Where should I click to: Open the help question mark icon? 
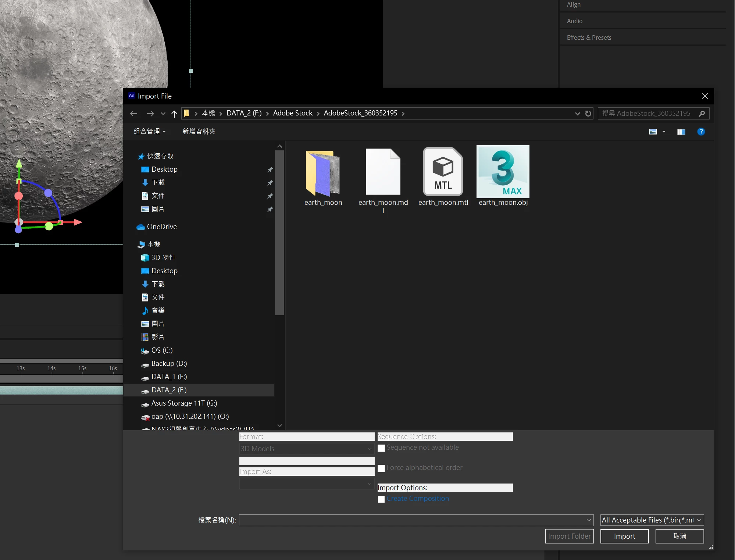coord(701,132)
